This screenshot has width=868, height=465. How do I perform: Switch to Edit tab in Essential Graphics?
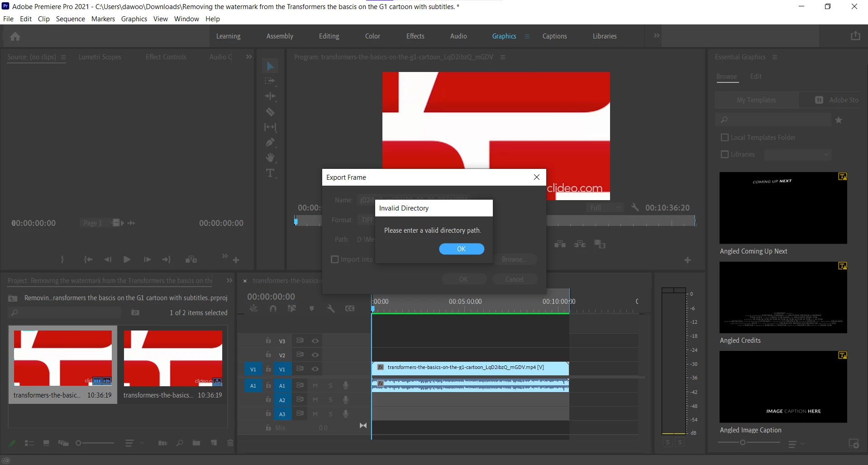coord(756,77)
